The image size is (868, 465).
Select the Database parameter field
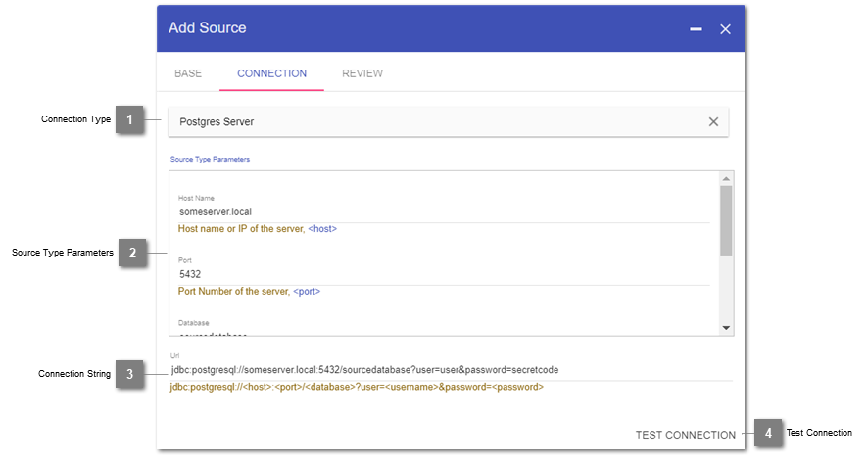[x=443, y=331]
